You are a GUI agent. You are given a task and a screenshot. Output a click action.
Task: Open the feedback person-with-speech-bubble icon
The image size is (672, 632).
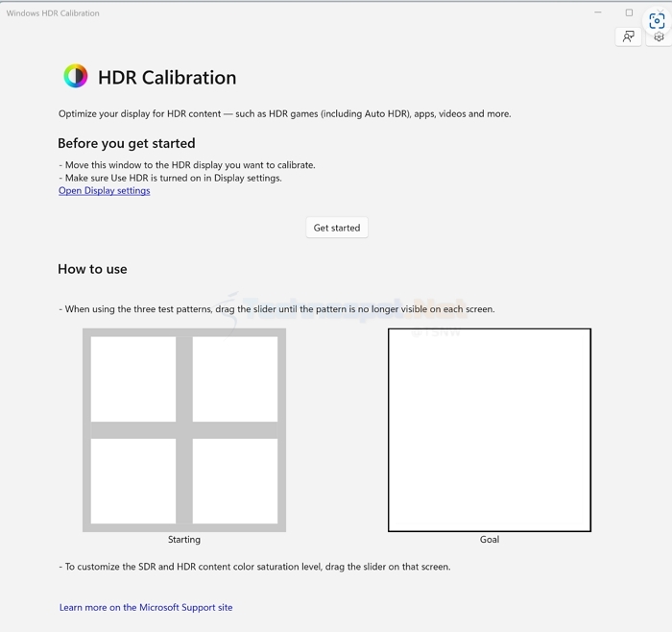(628, 36)
